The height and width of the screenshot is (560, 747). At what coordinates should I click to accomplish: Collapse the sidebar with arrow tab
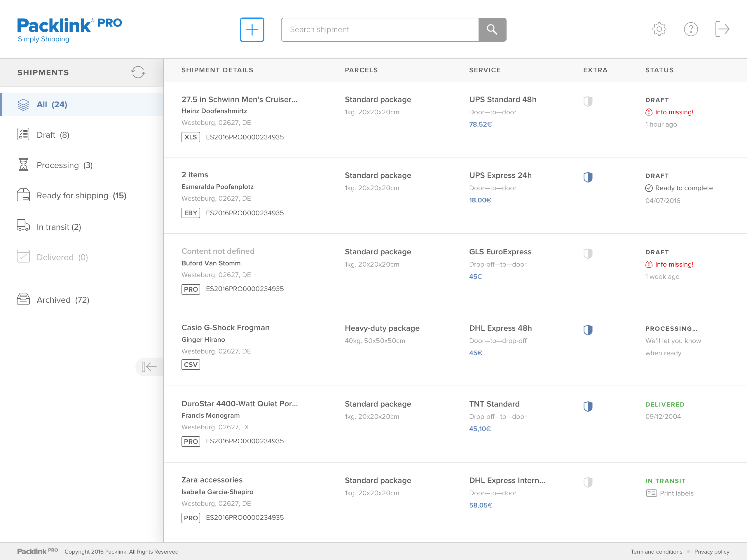tap(149, 367)
